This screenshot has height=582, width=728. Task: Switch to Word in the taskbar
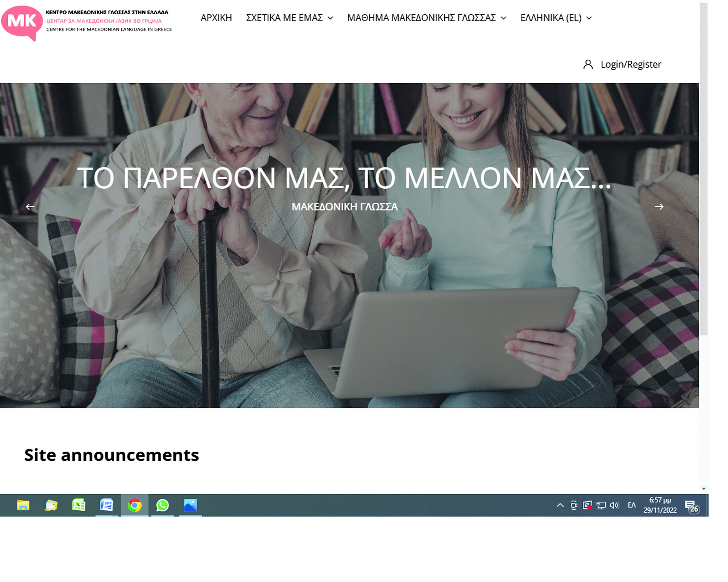coord(106,505)
